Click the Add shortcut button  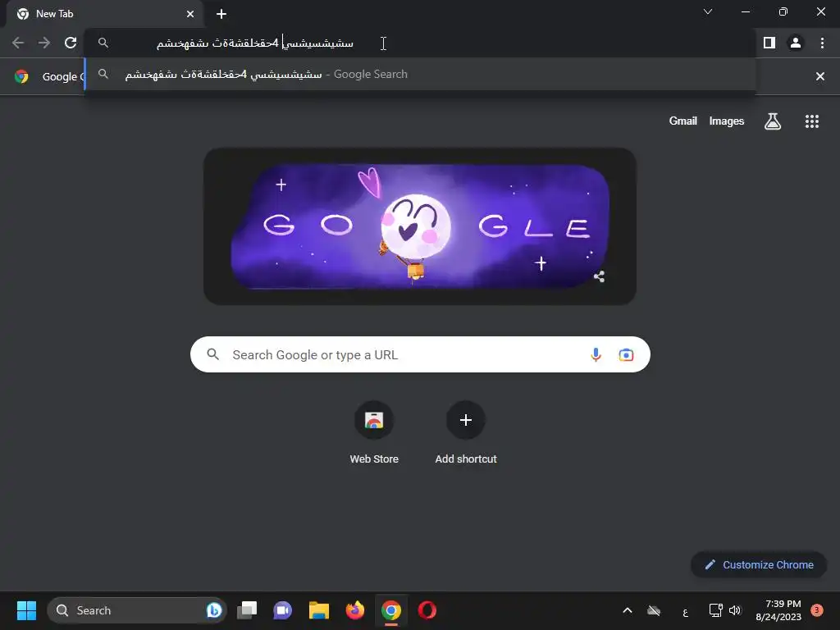[x=466, y=433]
